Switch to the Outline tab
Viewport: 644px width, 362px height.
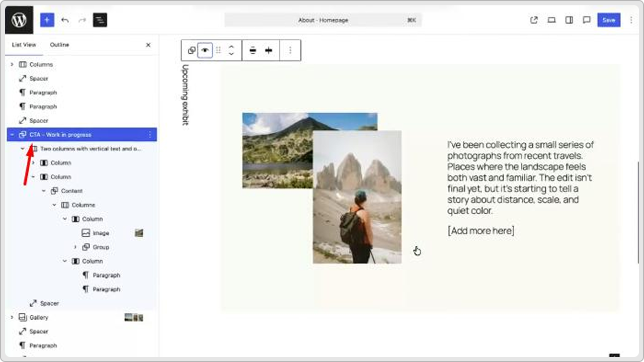(59, 44)
